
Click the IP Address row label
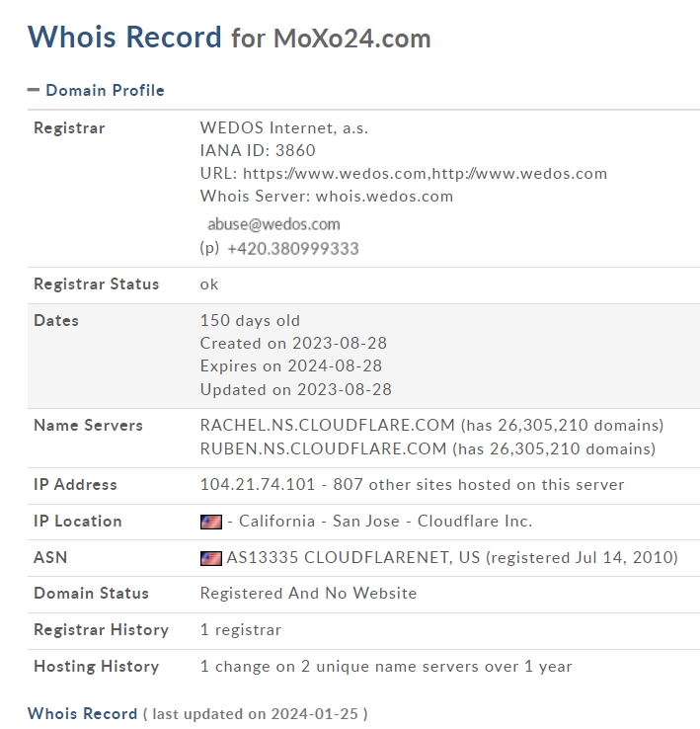pos(75,484)
